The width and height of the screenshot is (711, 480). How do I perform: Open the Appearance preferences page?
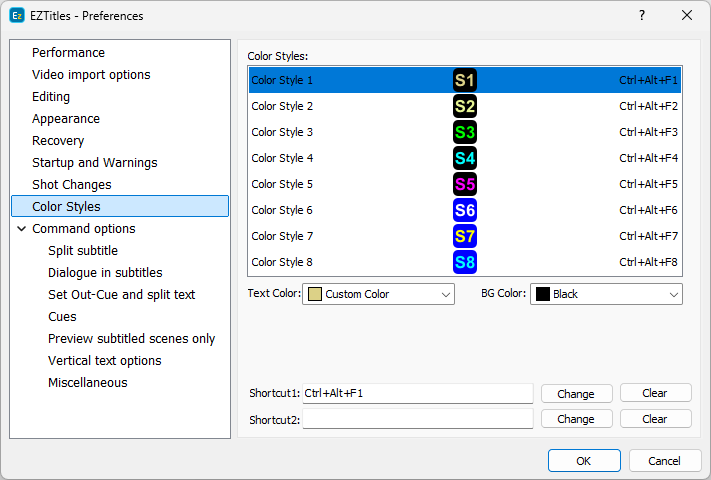[66, 119]
